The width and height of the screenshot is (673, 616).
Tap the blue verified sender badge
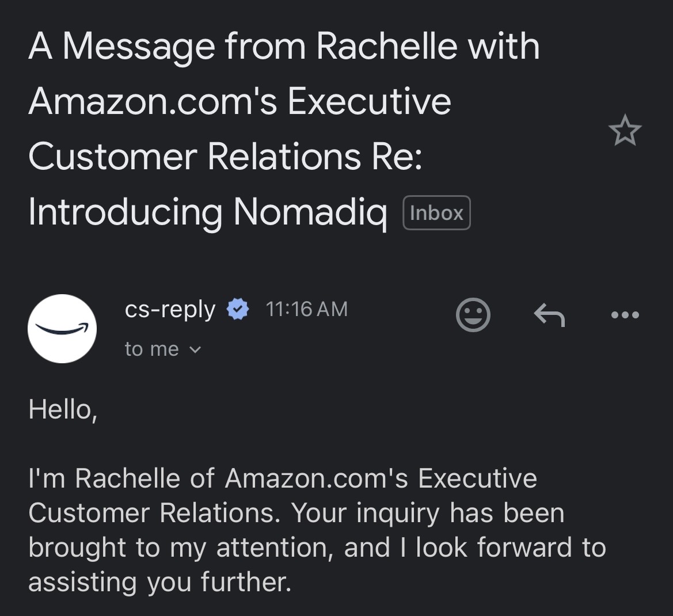pos(238,310)
